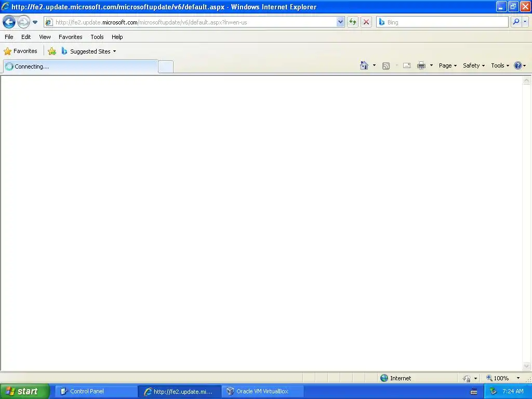Open the Safety command menu
The width and height of the screenshot is (532, 399).
(474, 65)
